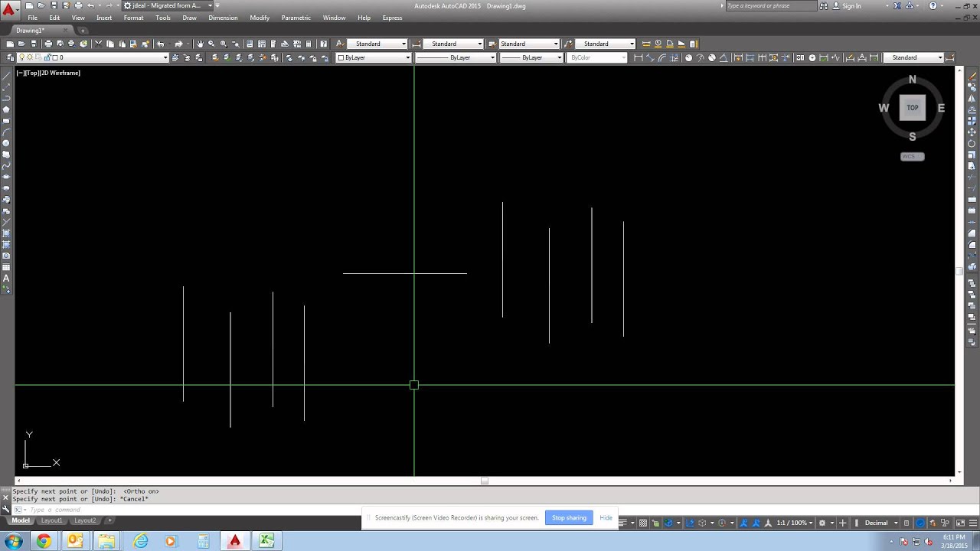Image resolution: width=980 pixels, height=551 pixels.
Task: Open the AutoCAD application menu (red A)
Action: click(x=8, y=10)
